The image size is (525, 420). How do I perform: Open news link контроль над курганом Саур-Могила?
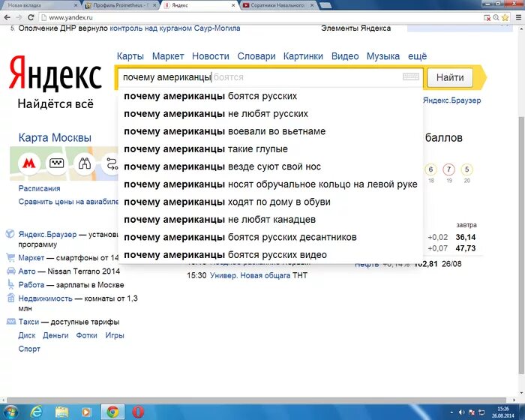[175, 28]
